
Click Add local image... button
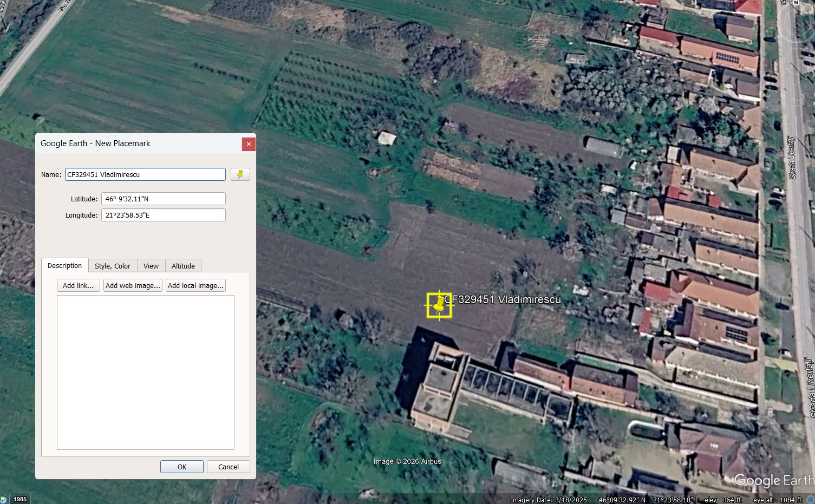click(195, 285)
